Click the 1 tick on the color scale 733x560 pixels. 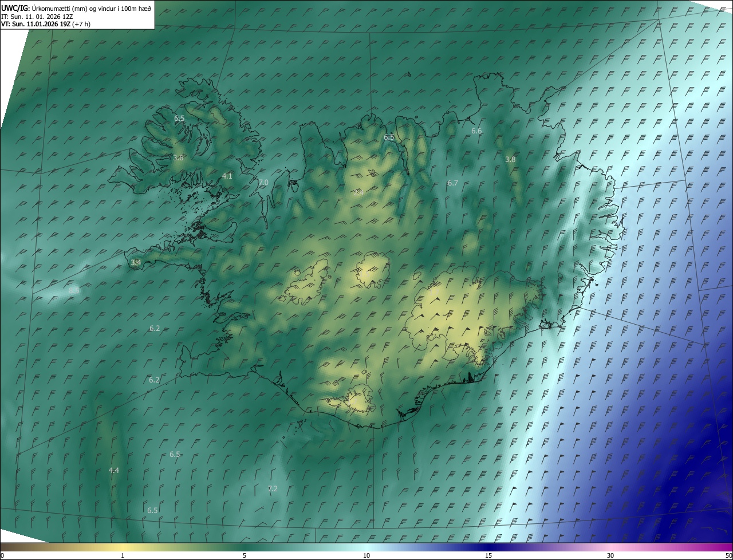pyautogui.click(x=123, y=555)
